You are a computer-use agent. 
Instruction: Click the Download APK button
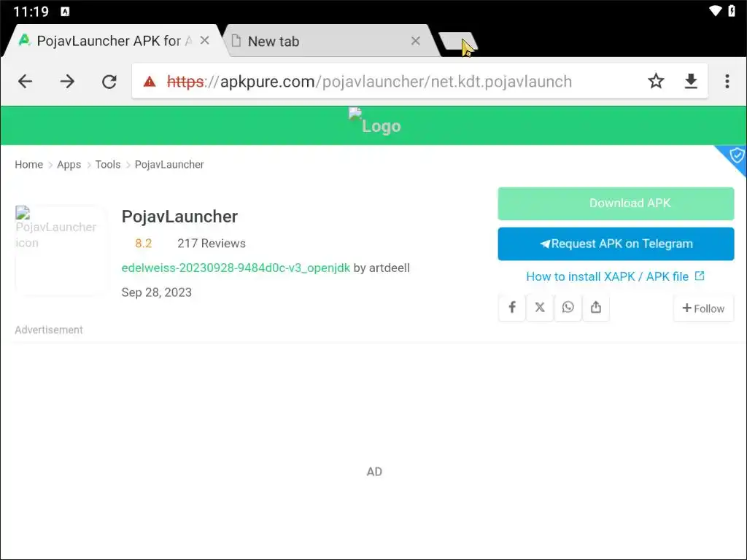point(616,203)
